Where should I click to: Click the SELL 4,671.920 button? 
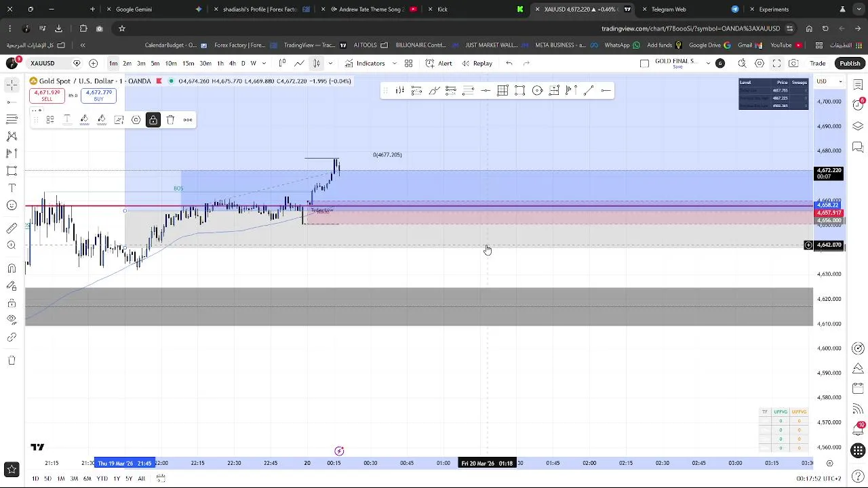[47, 96]
